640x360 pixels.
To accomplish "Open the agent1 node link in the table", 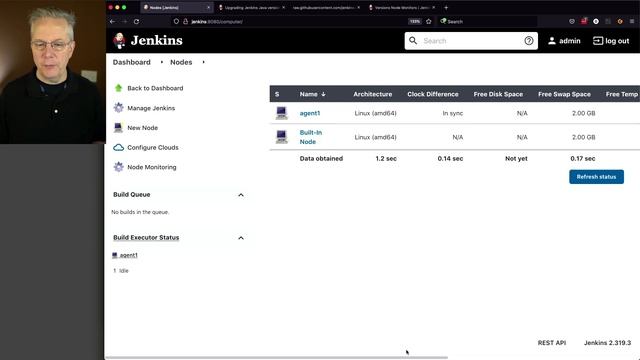I will coord(310,113).
